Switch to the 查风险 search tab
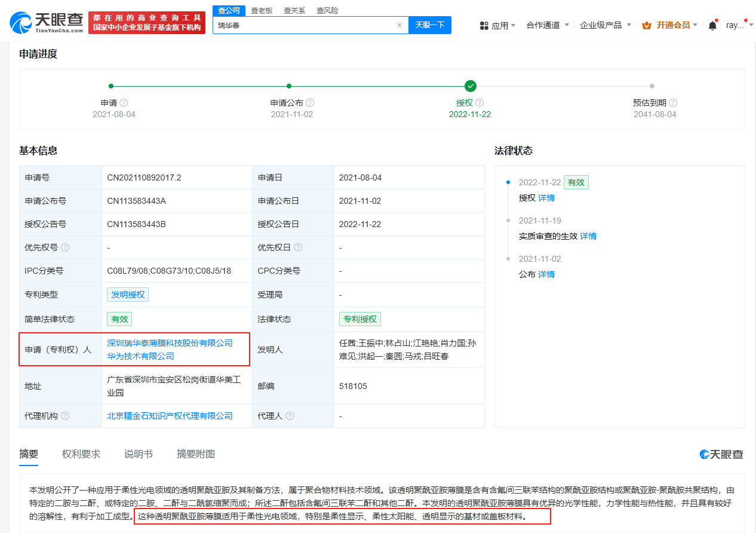756x533 pixels. coord(327,11)
